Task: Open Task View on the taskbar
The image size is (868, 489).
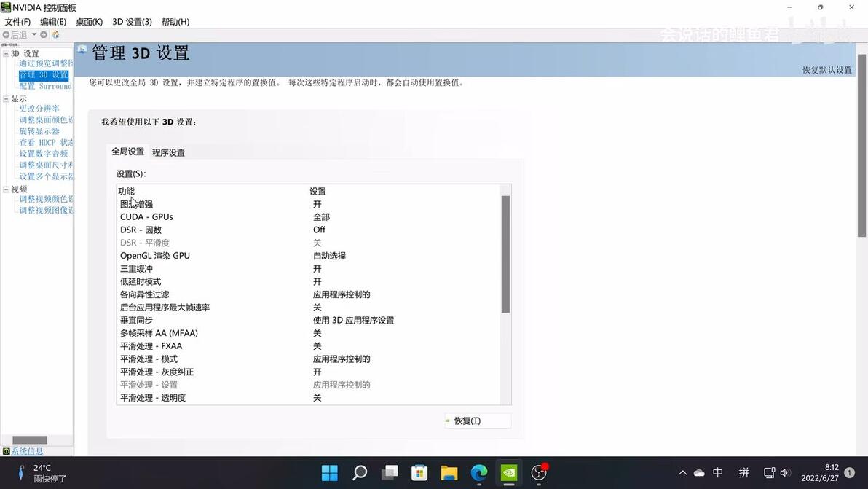Action: point(390,472)
